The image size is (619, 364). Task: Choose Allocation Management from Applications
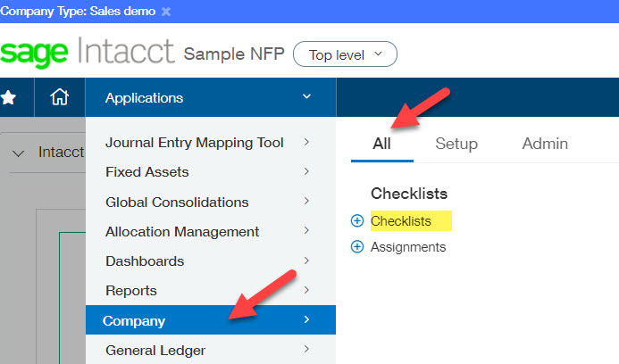pos(182,231)
